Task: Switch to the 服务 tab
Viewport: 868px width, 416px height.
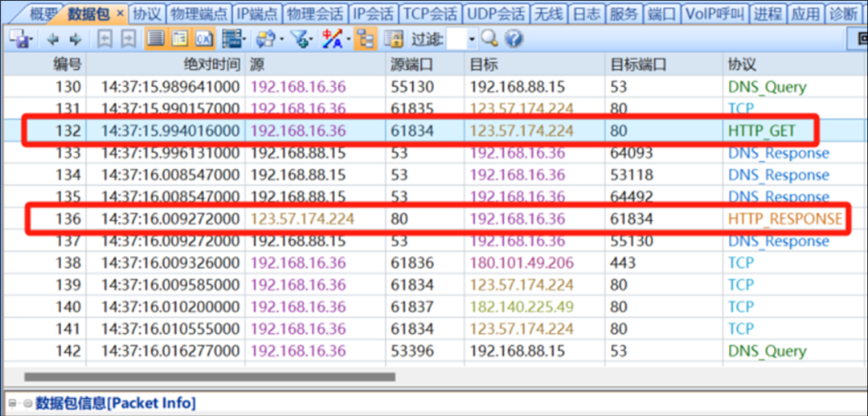Action: 624,14
